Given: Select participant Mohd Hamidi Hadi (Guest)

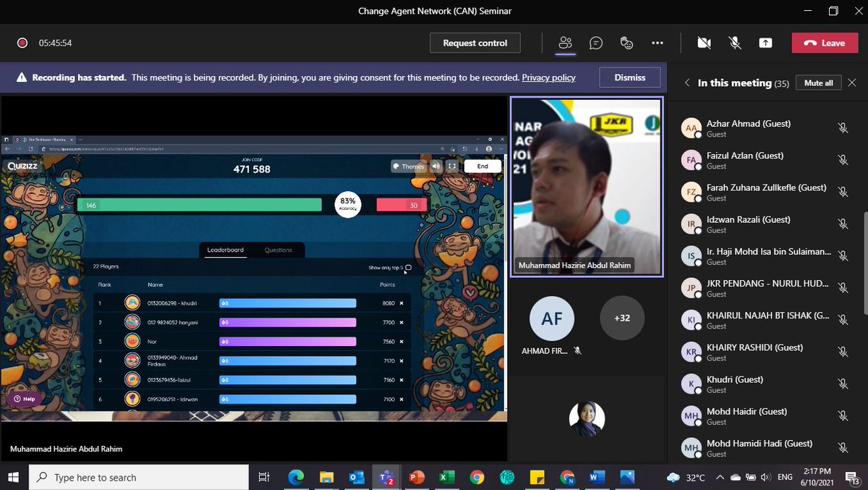Looking at the screenshot, I should [767, 448].
